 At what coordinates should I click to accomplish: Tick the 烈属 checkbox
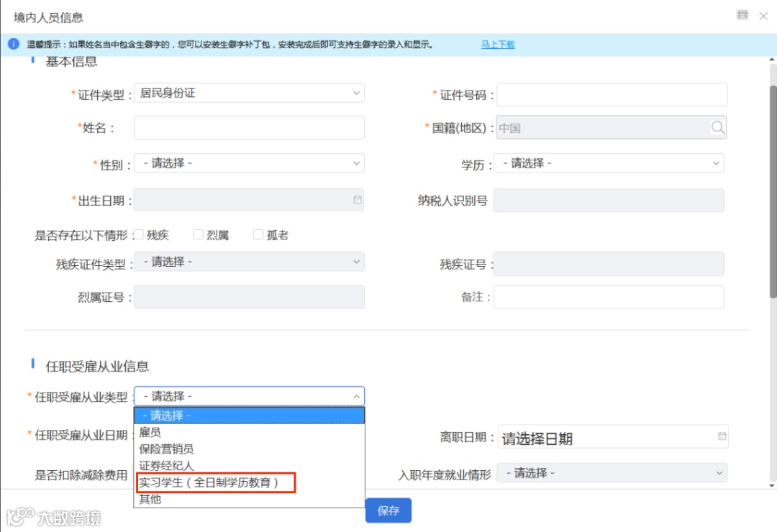point(199,234)
